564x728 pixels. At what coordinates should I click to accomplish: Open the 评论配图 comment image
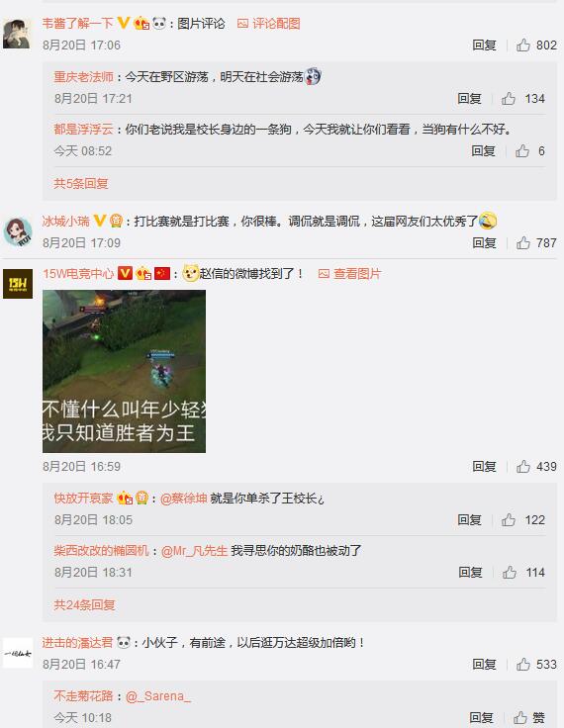[x=268, y=23]
